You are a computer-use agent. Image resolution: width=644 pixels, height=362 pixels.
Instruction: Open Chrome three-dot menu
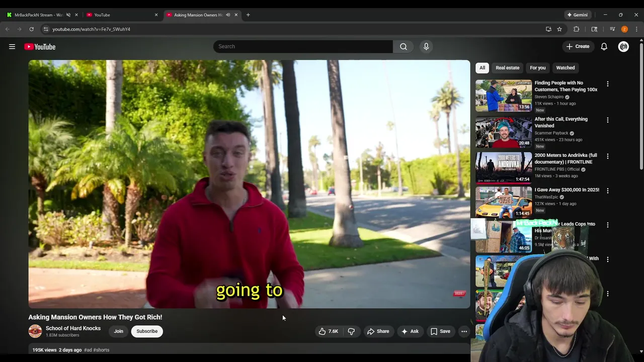tap(636, 29)
